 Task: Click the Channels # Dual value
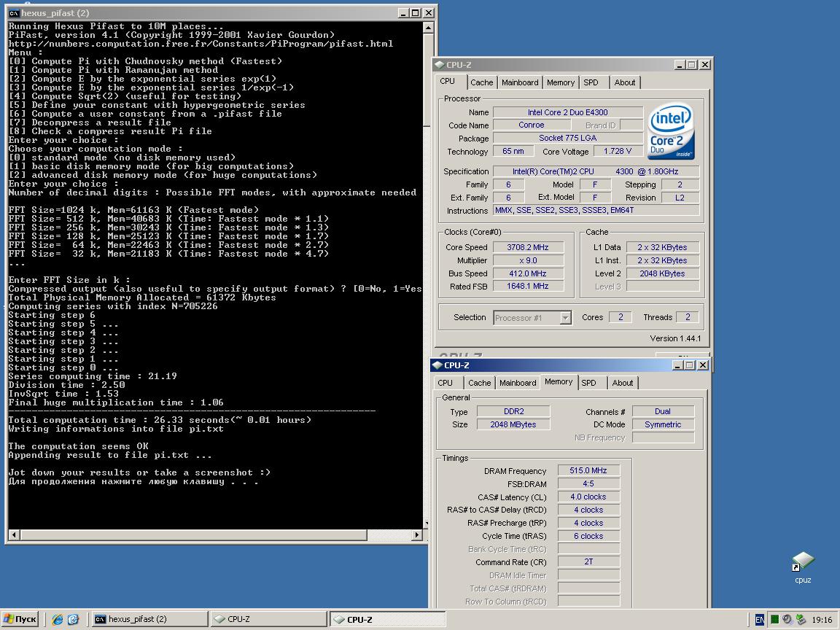click(x=663, y=412)
